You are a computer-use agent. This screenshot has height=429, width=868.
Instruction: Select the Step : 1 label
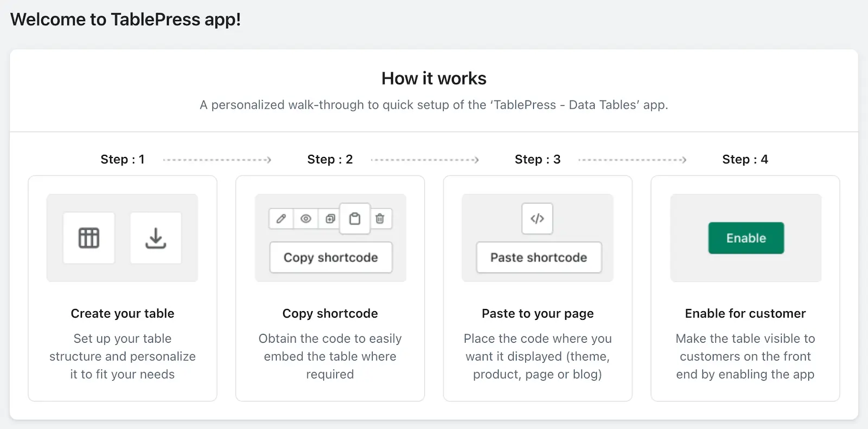pos(123,159)
